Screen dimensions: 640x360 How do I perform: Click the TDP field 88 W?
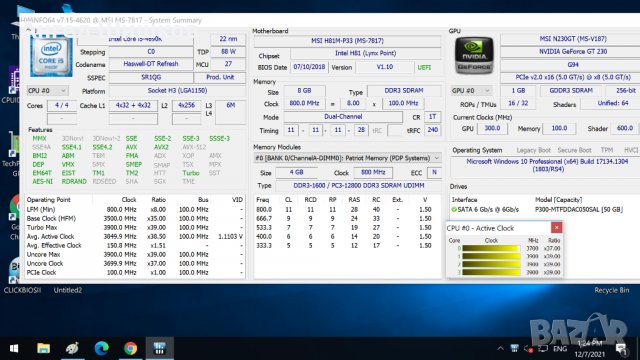(x=228, y=52)
